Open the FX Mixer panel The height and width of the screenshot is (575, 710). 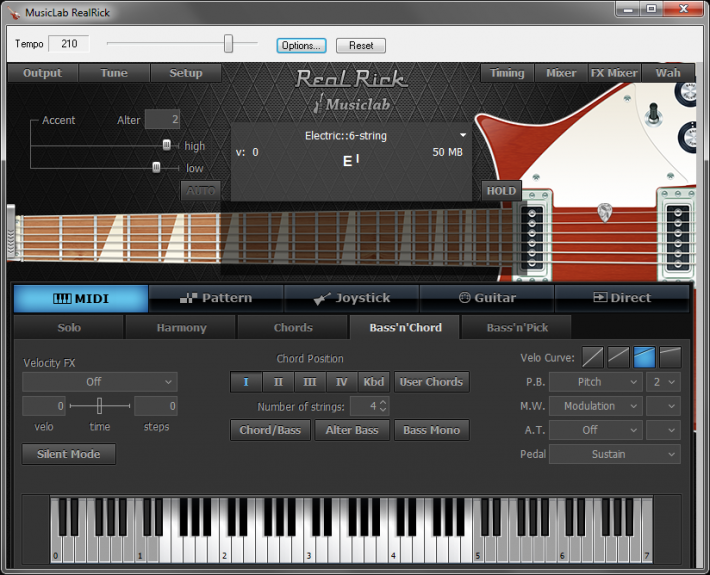click(x=614, y=73)
